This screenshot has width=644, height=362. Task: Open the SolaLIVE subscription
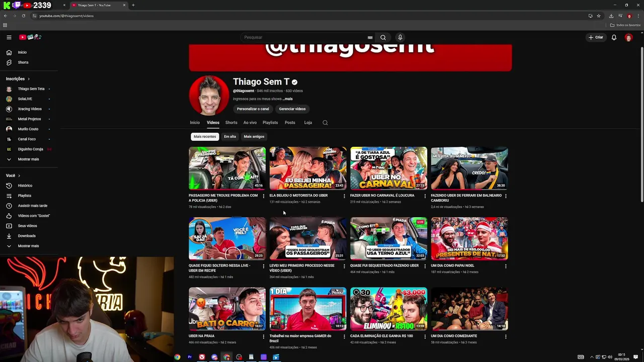coord(25,99)
